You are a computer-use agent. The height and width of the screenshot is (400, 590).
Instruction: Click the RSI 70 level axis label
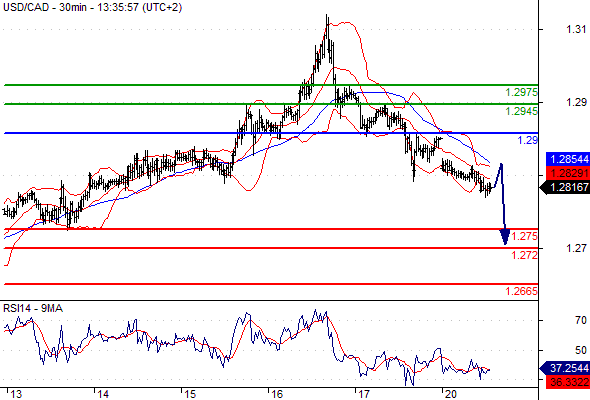581,320
